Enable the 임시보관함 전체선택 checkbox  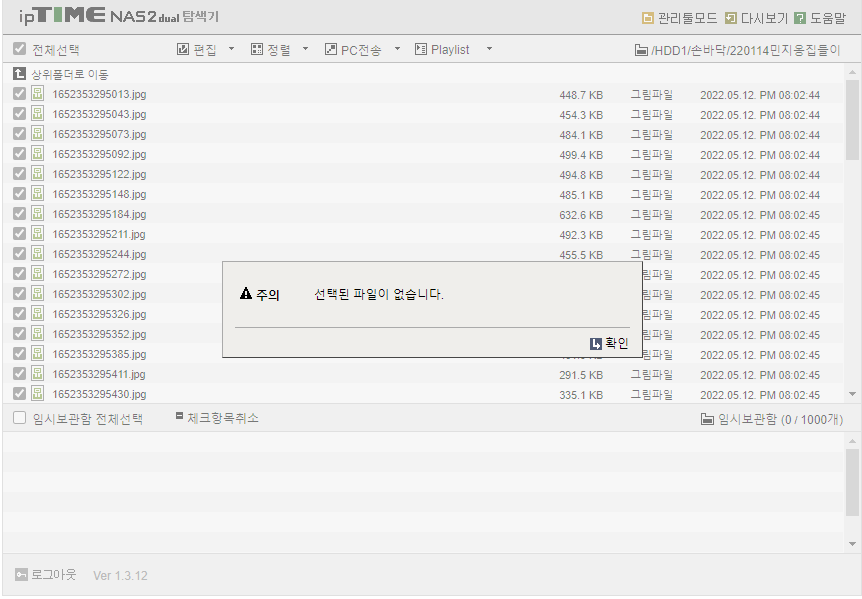tap(19, 418)
